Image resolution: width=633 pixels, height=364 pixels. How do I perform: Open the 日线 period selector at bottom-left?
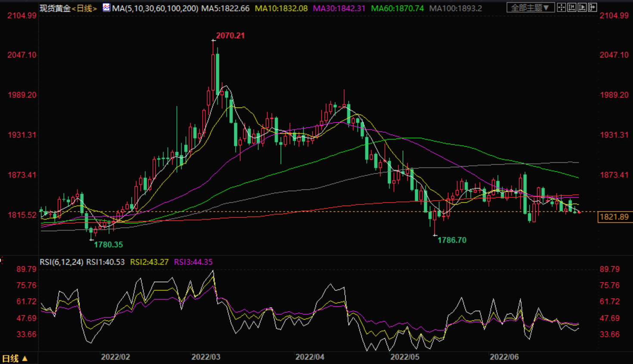[x=15, y=358]
